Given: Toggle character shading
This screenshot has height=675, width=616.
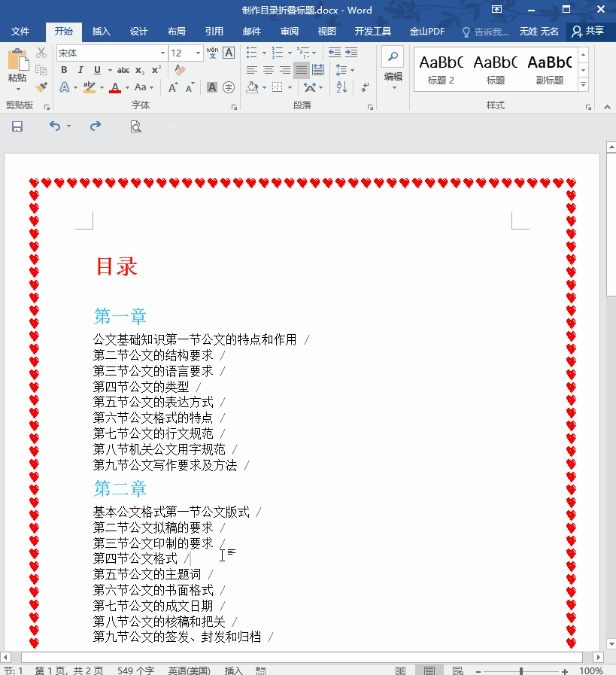Looking at the screenshot, I should [212, 88].
